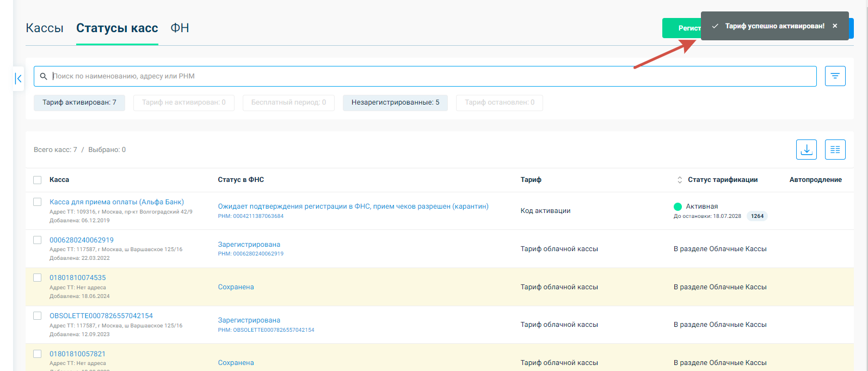Toggle the select-all checkbox in header
The height and width of the screenshot is (371, 868).
(37, 180)
